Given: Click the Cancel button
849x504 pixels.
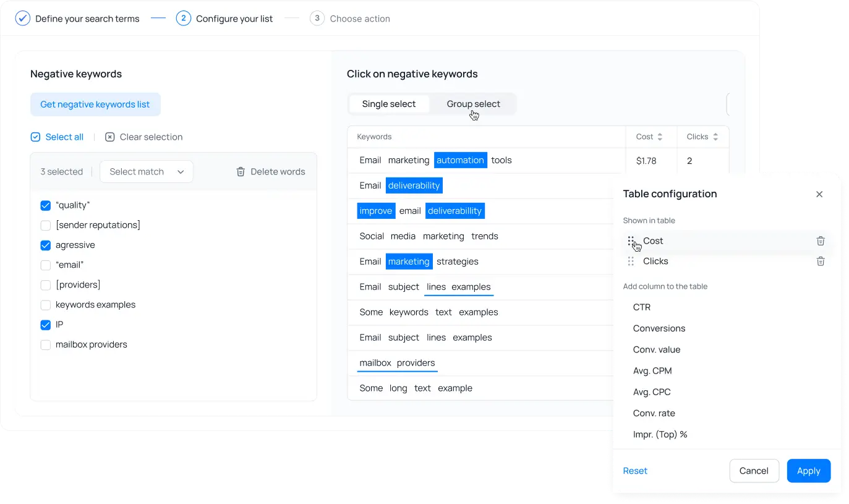Looking at the screenshot, I should pyautogui.click(x=754, y=471).
